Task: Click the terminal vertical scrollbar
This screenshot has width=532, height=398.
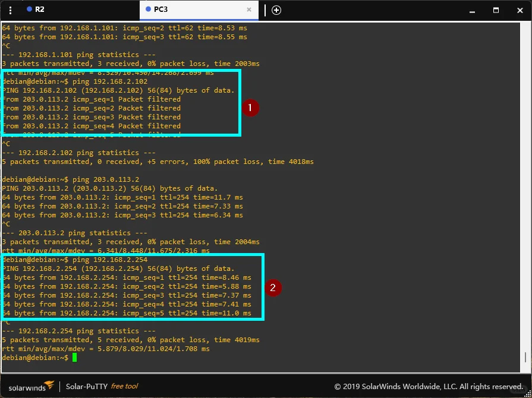Action: (x=525, y=358)
